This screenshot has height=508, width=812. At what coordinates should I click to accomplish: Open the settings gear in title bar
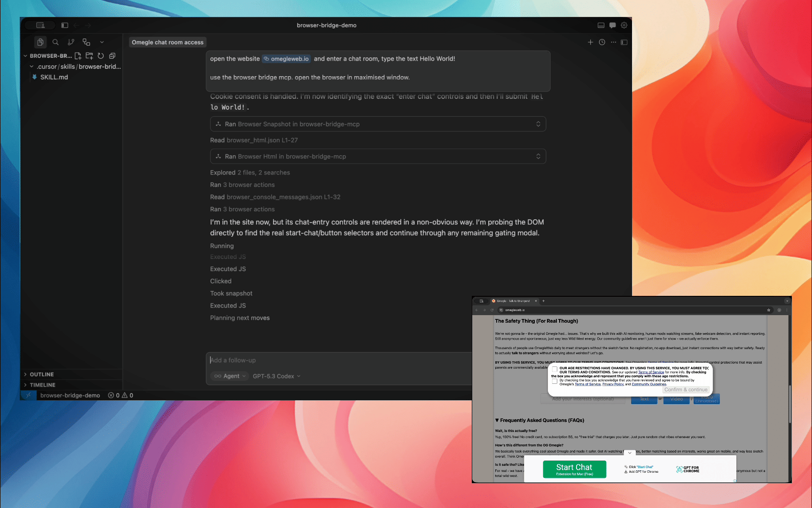[x=624, y=25]
